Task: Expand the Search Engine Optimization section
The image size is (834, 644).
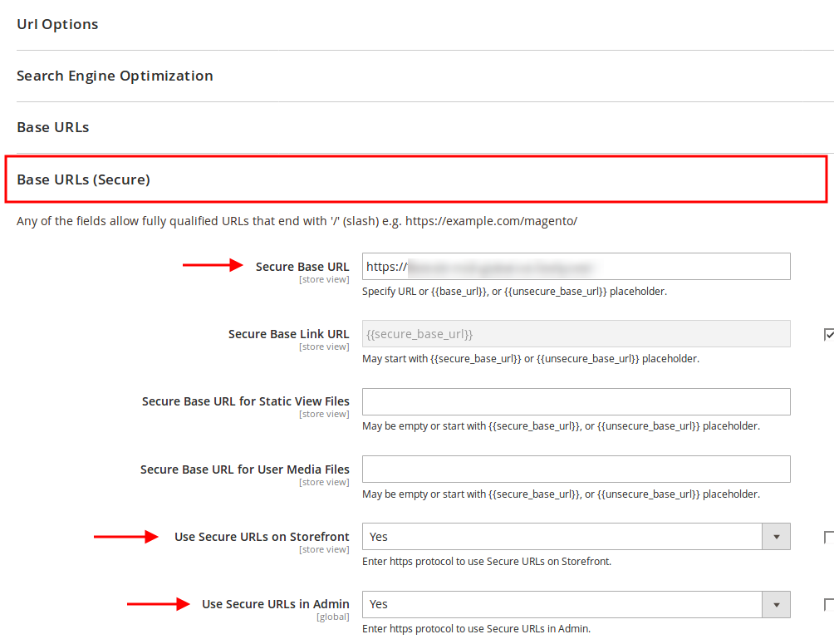Action: 115,76
